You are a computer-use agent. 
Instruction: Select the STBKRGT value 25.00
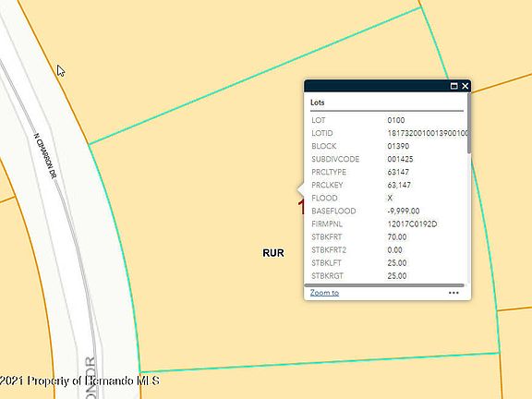tap(397, 276)
